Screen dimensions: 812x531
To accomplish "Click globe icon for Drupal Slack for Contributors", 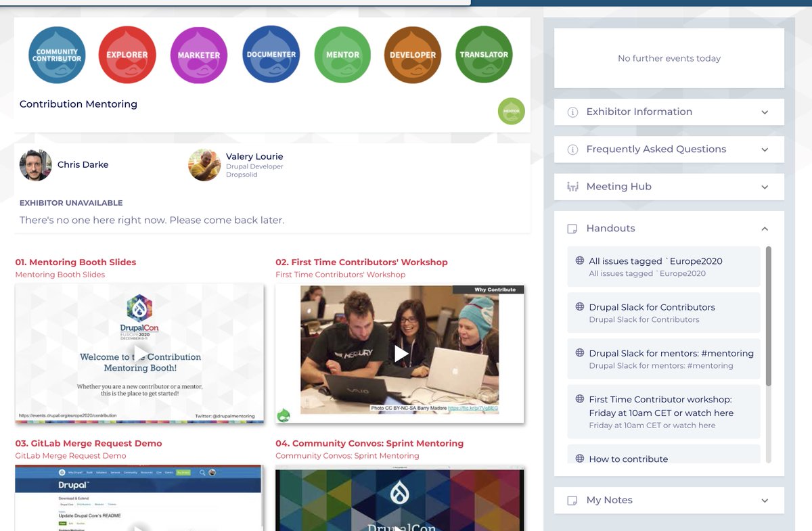I will pyautogui.click(x=580, y=306).
